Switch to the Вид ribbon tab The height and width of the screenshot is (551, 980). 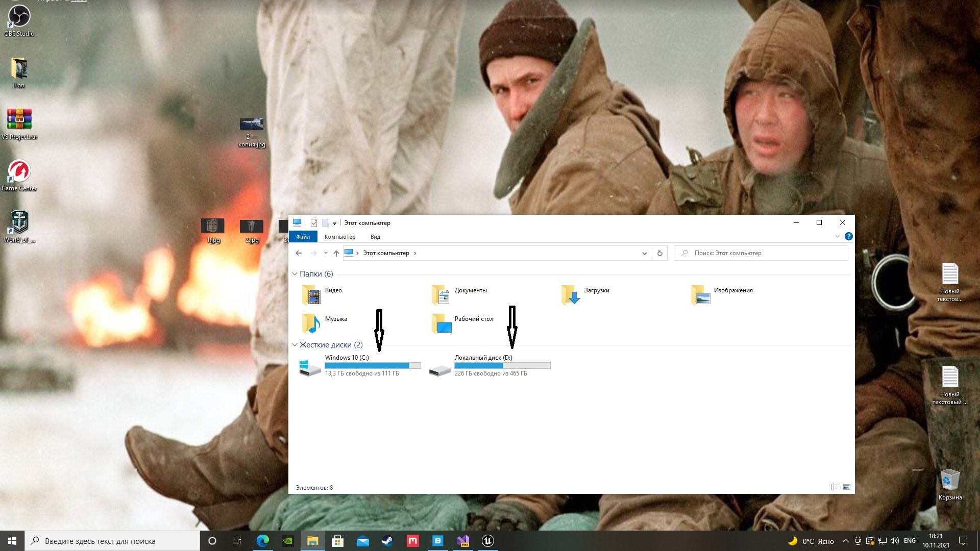(x=375, y=237)
